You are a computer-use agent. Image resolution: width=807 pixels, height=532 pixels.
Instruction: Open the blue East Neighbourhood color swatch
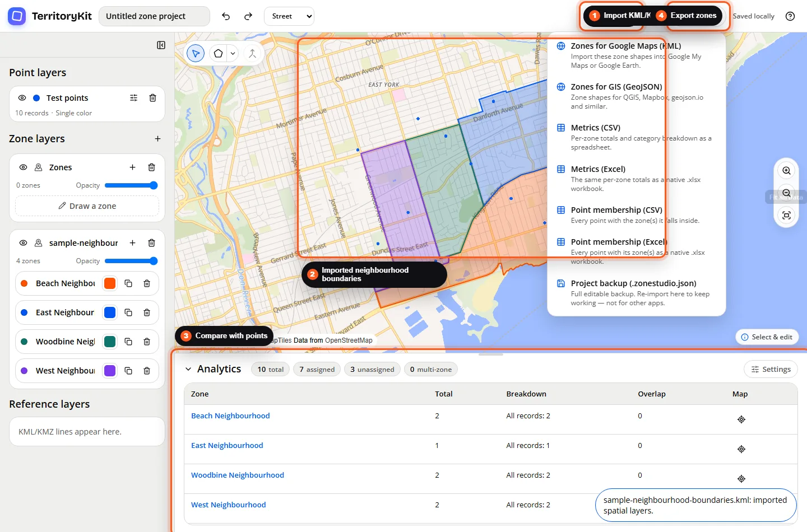pos(110,312)
